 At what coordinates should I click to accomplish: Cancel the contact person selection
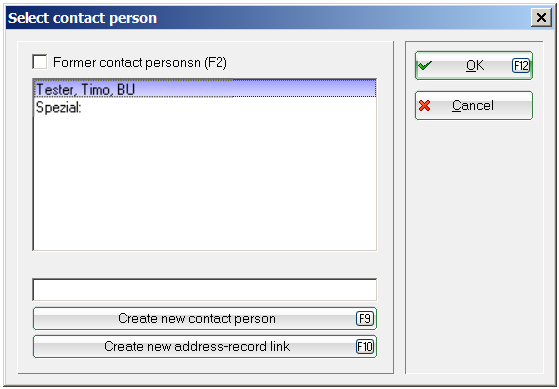474,106
